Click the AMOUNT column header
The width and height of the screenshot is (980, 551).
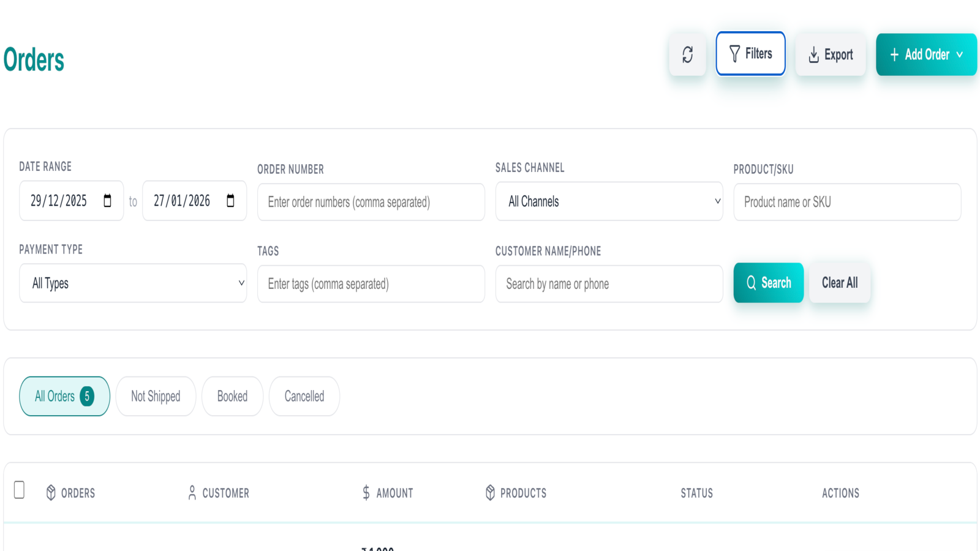(394, 493)
